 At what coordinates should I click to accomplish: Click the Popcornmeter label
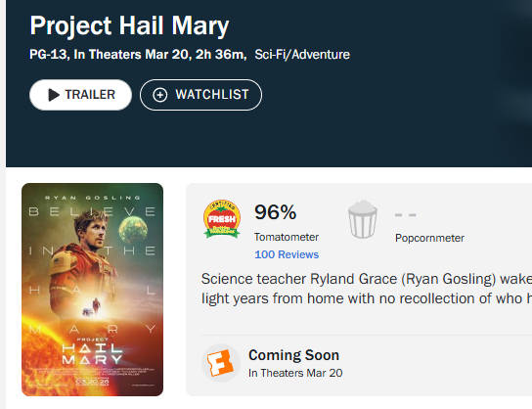[x=429, y=238]
